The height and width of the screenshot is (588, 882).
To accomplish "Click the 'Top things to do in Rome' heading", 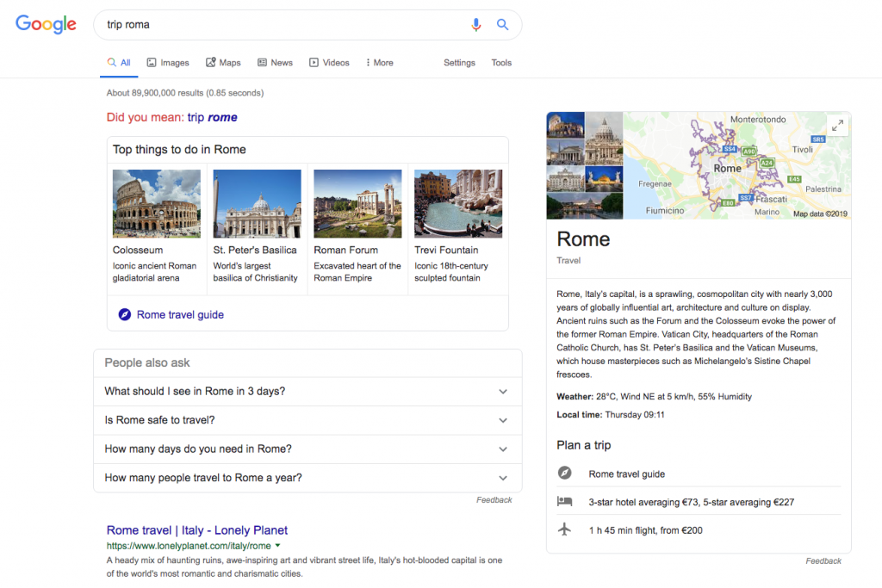I will tap(179, 150).
